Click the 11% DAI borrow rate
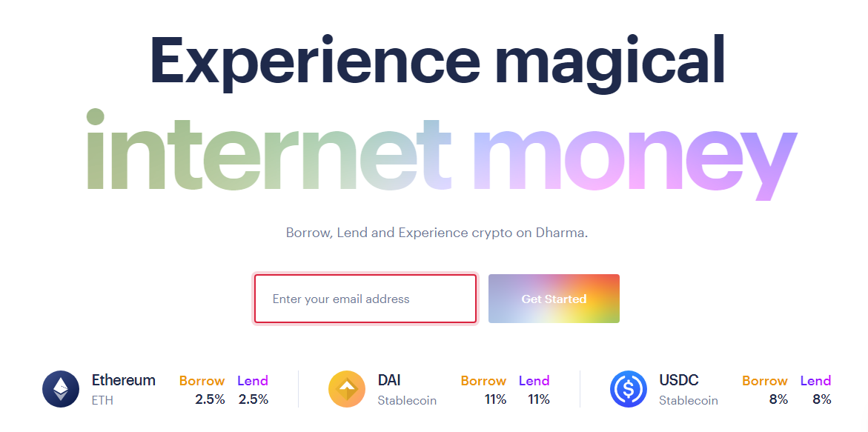The image size is (868, 432). pyautogui.click(x=495, y=399)
